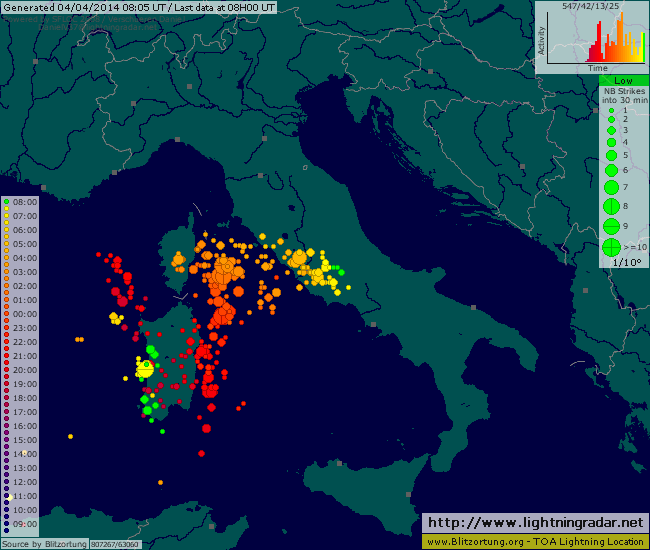This screenshot has height=550, width=650.
Task: Click the 1/10° resolution label
Action: click(626, 262)
